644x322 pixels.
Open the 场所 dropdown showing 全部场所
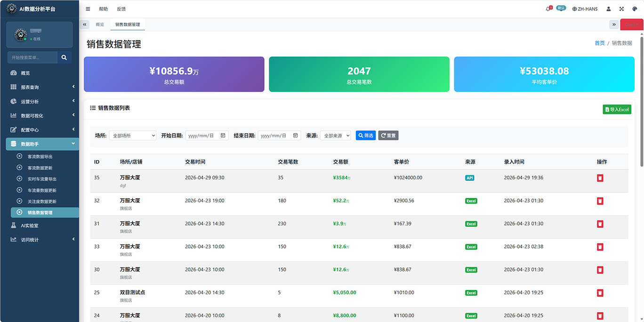tap(132, 136)
